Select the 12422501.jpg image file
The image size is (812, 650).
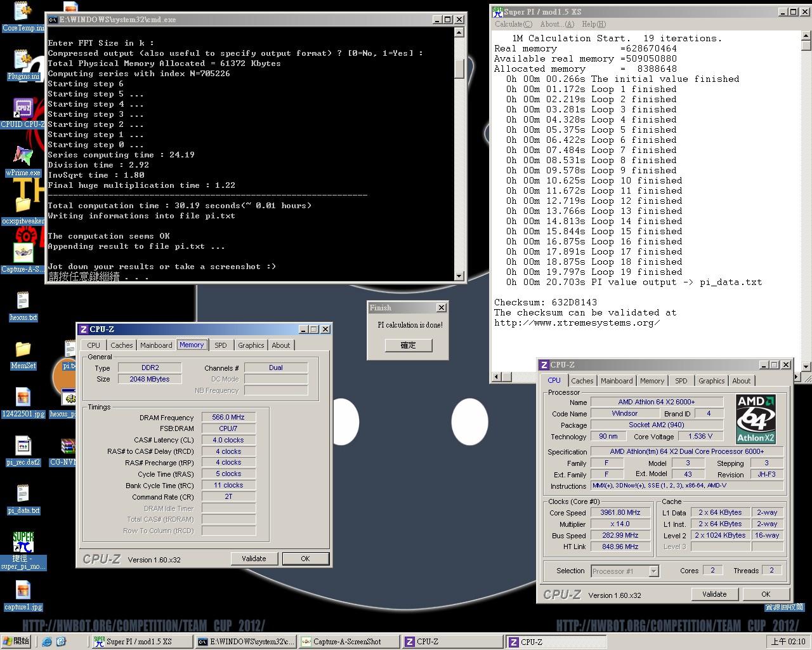click(x=23, y=402)
